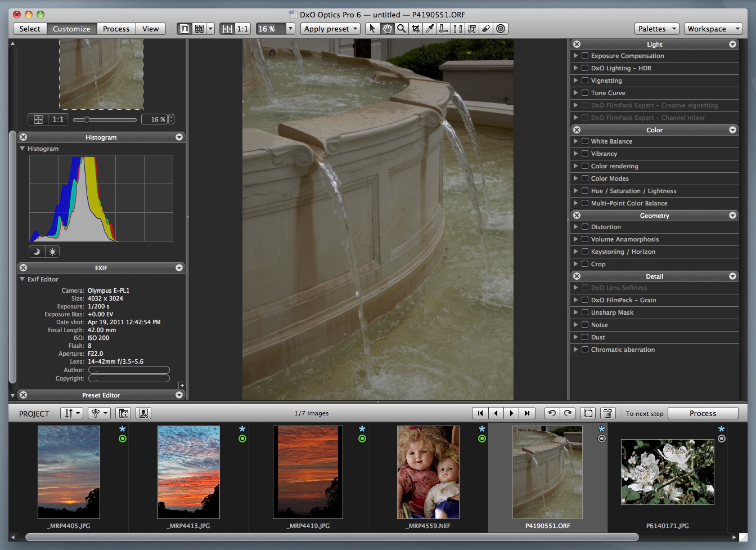Image resolution: width=756 pixels, height=550 pixels.
Task: Click the zoom slider in navigator panel
Action: (x=105, y=119)
